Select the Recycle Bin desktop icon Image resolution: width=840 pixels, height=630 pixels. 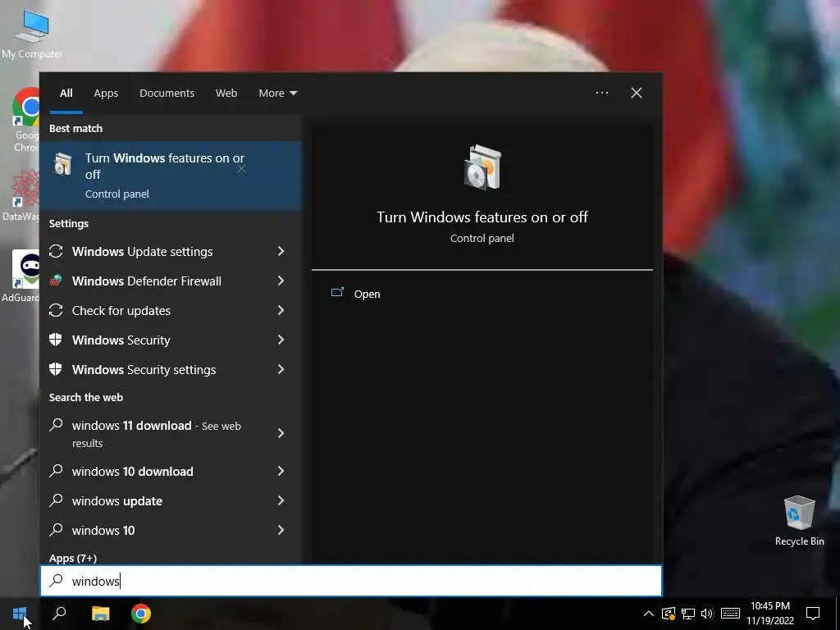(x=799, y=521)
